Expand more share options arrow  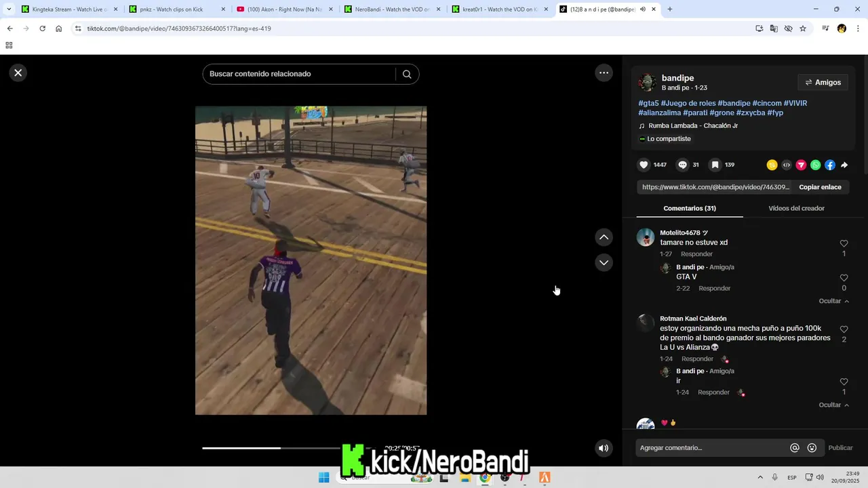(844, 165)
